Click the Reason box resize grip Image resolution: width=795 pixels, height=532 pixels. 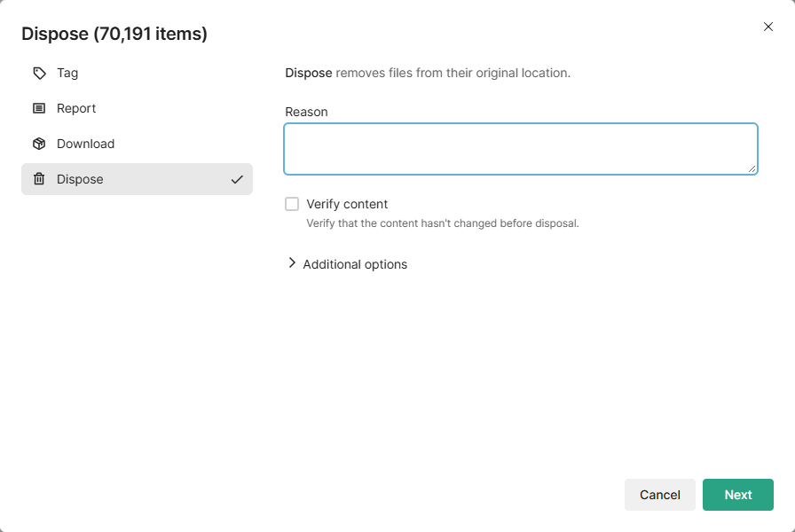(x=752, y=169)
